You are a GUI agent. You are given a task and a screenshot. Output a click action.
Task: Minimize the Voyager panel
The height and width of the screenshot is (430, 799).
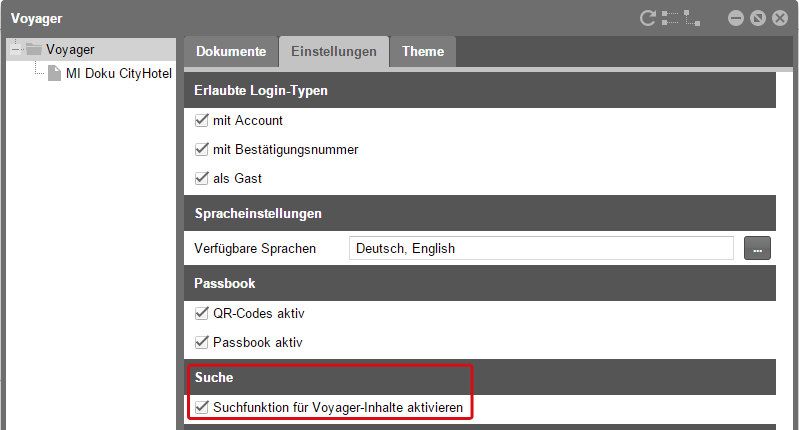click(736, 18)
